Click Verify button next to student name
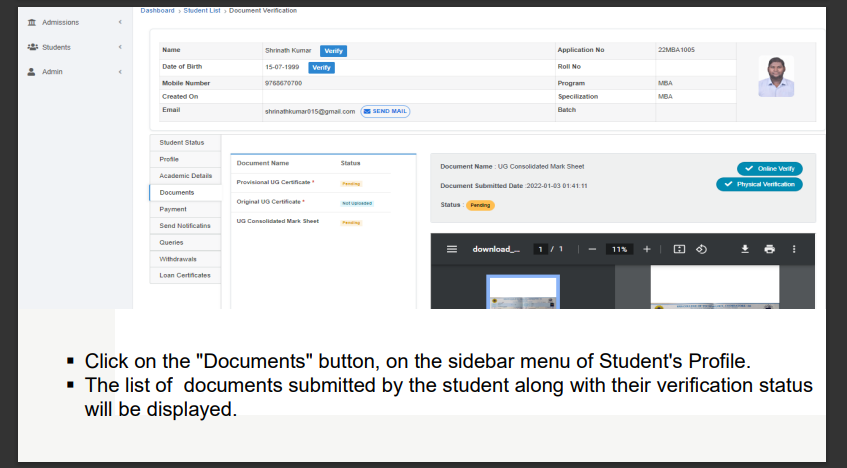 333,51
